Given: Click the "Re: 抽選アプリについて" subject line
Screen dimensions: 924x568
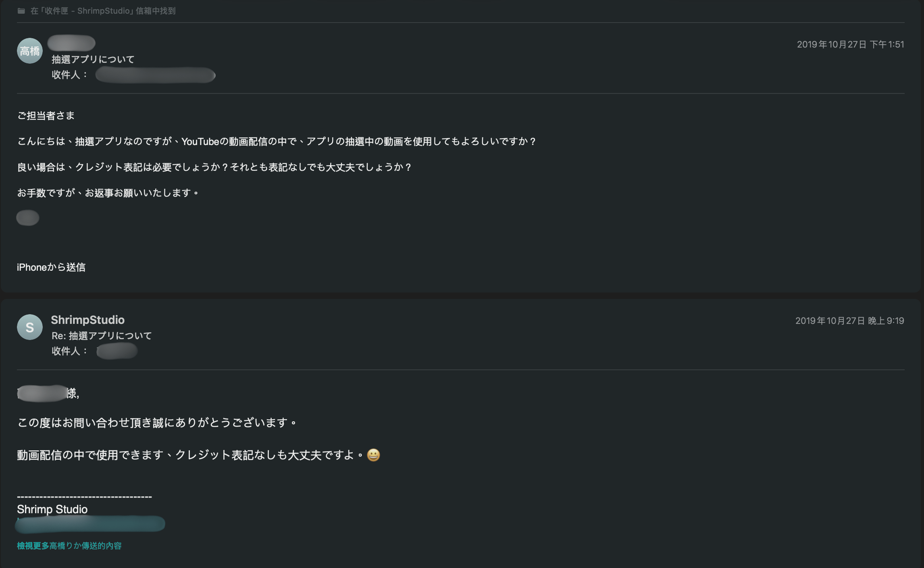Looking at the screenshot, I should click(102, 336).
